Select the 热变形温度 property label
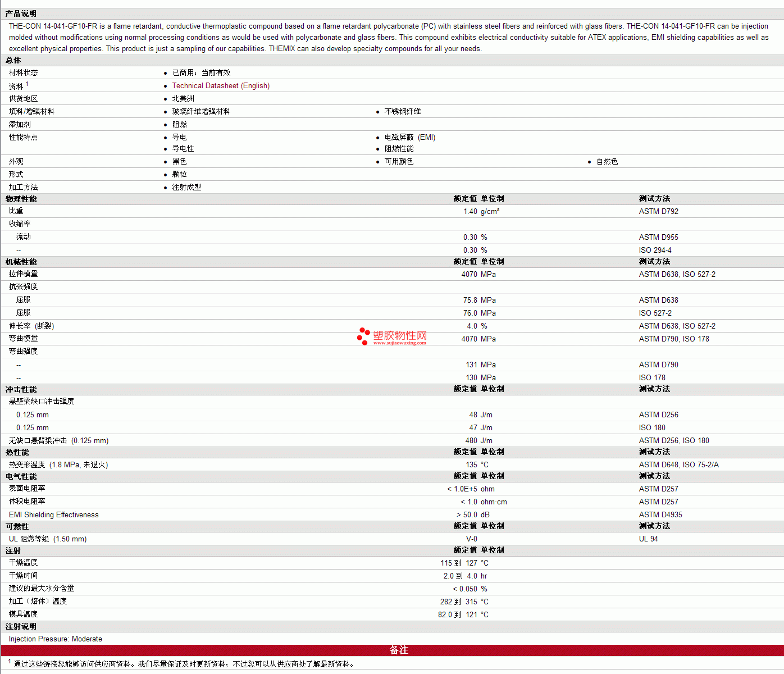Screen dimensions: 784x674 click(58, 465)
